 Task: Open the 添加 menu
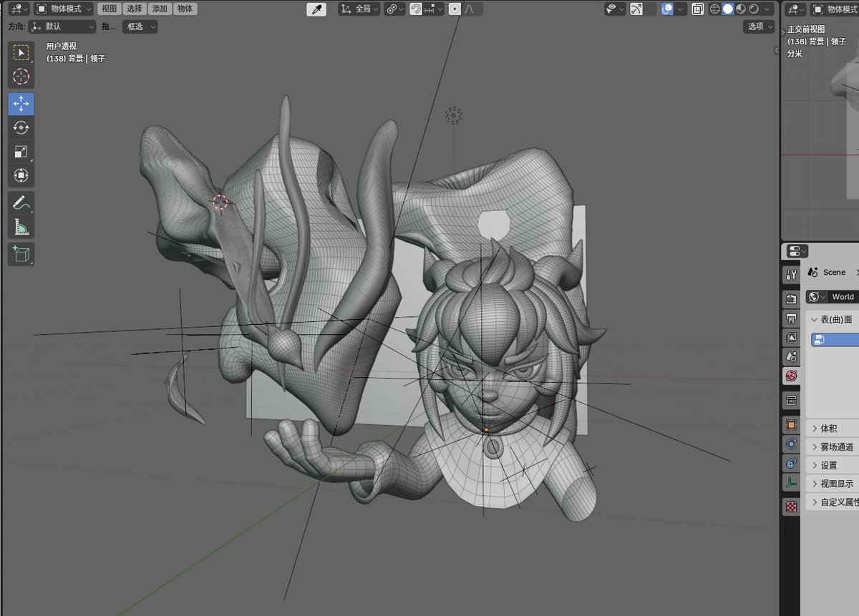(160, 9)
